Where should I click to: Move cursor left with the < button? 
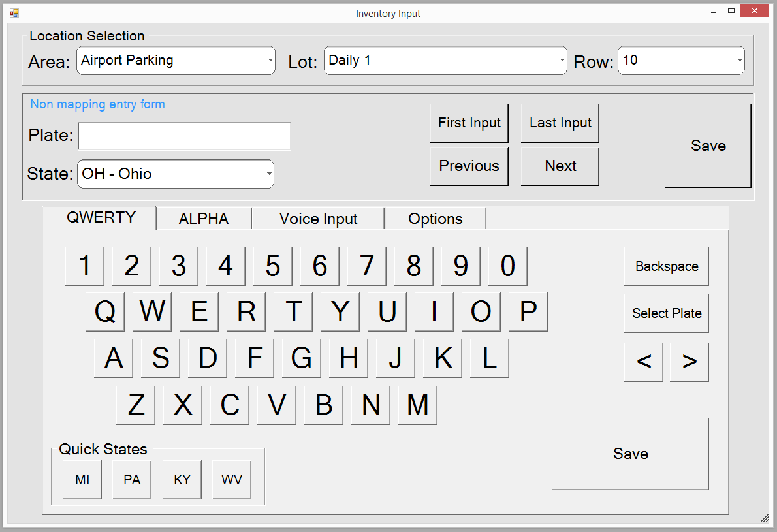tap(643, 362)
